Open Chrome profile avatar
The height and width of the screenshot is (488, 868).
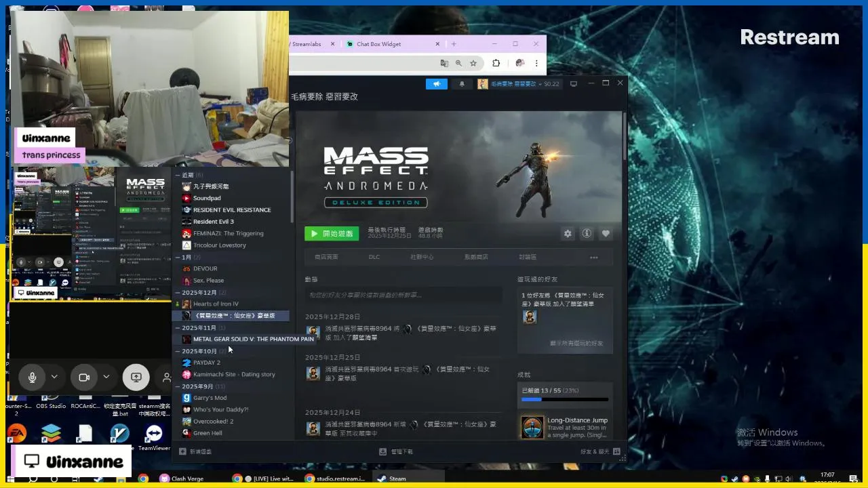tap(520, 63)
